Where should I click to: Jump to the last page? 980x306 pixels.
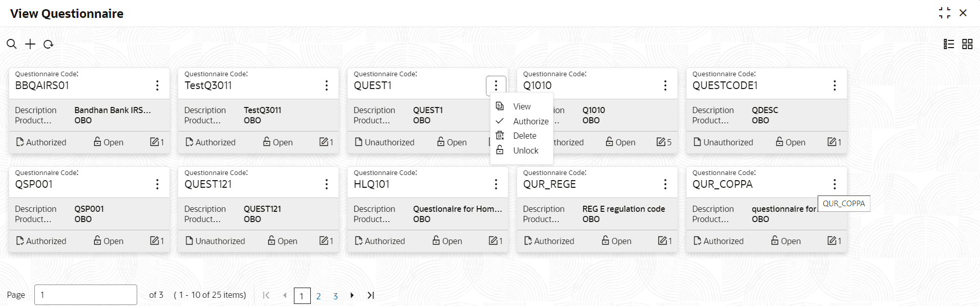[371, 295]
